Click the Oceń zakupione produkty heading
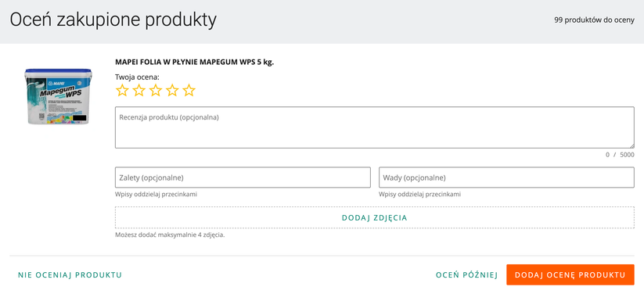This screenshot has width=644, height=294. (x=113, y=20)
